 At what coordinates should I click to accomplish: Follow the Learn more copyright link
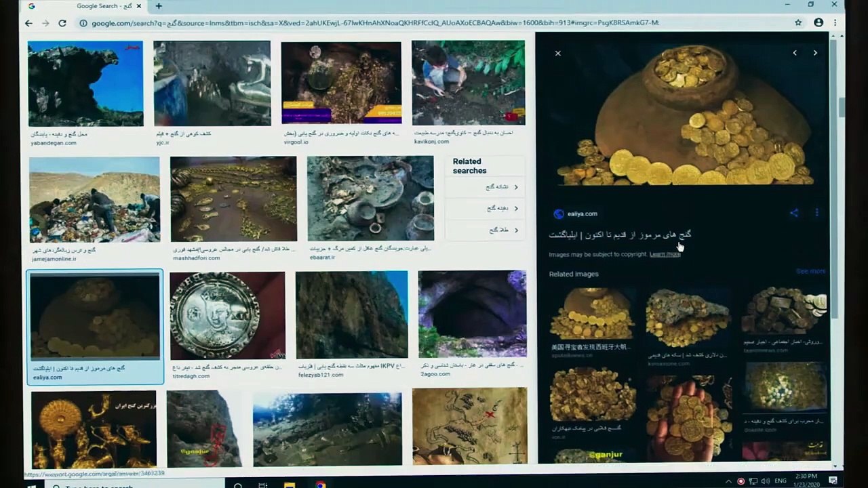click(665, 254)
